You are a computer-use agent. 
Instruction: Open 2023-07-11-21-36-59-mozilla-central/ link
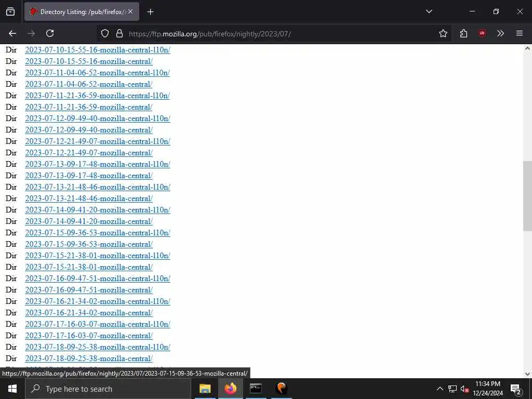89,107
